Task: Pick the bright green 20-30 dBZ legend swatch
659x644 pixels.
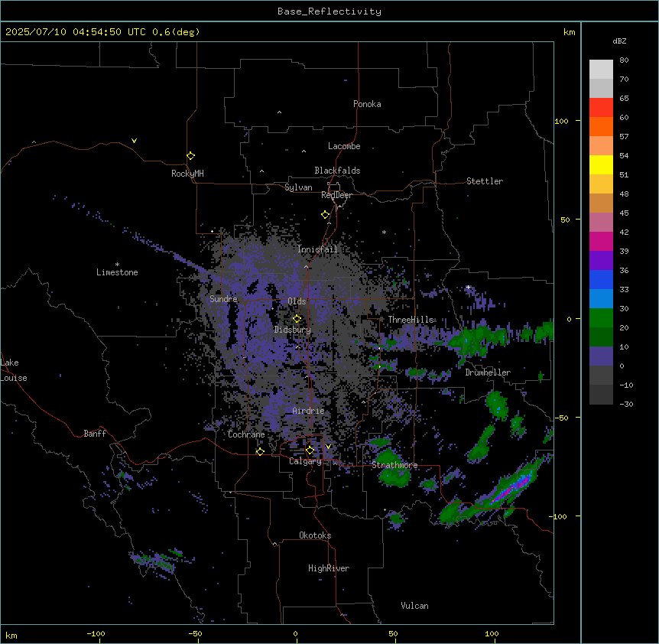Action: pyautogui.click(x=601, y=318)
